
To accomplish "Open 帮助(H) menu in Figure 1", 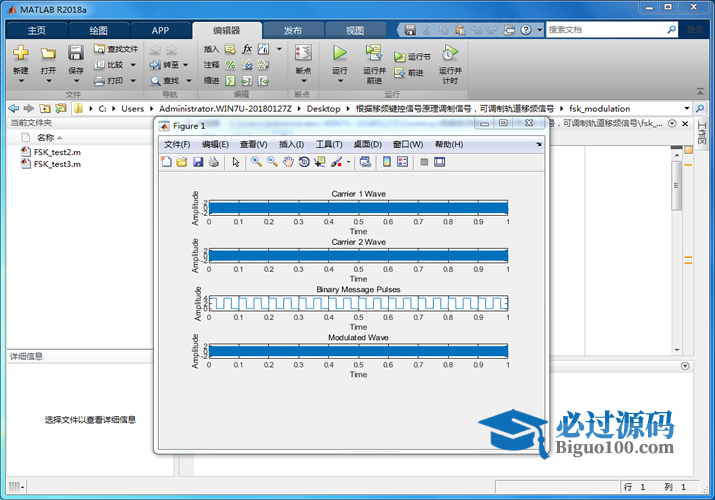I will (x=449, y=144).
